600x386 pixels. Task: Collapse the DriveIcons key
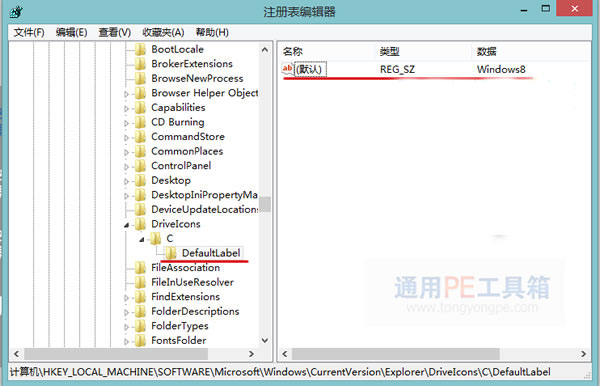[x=126, y=225]
